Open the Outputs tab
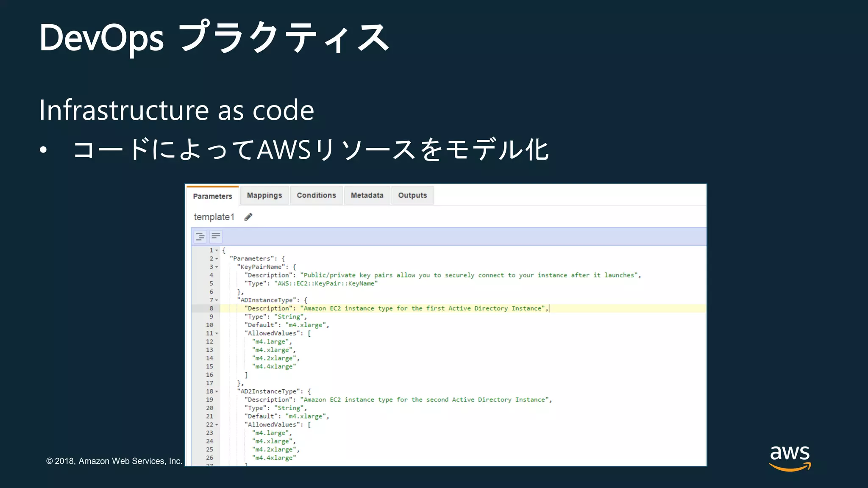 [x=412, y=195]
